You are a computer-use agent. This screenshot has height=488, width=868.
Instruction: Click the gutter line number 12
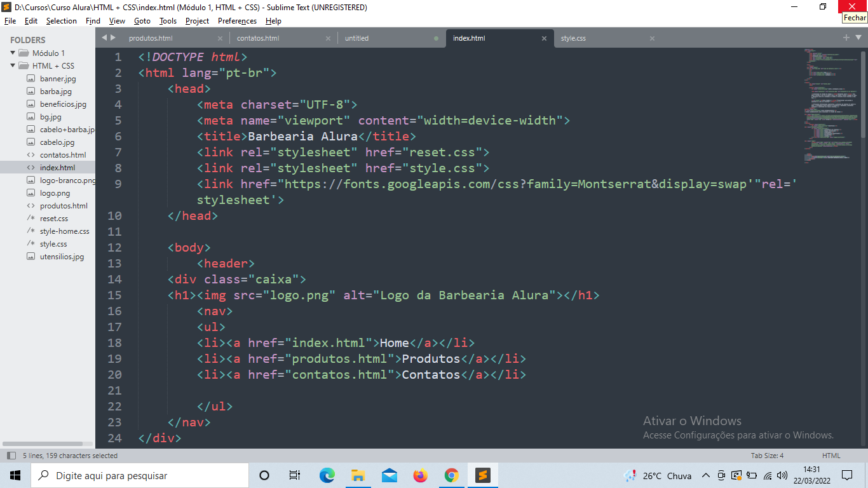click(114, 247)
